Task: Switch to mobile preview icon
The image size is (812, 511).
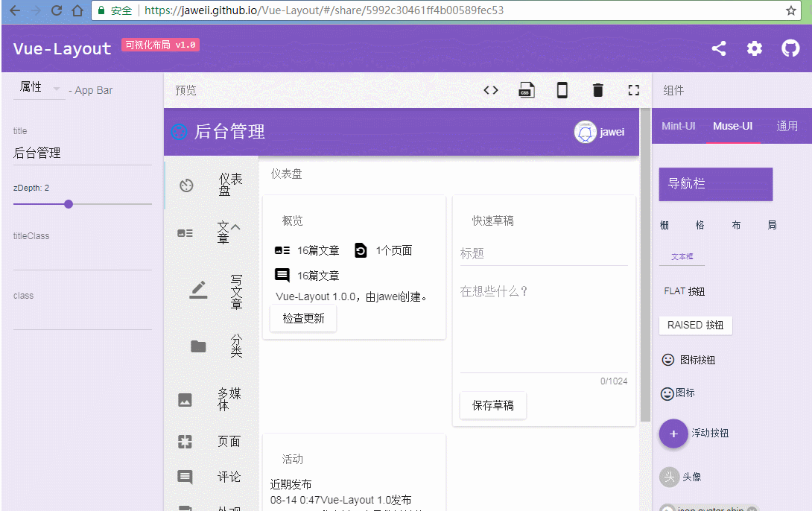Action: tap(562, 89)
